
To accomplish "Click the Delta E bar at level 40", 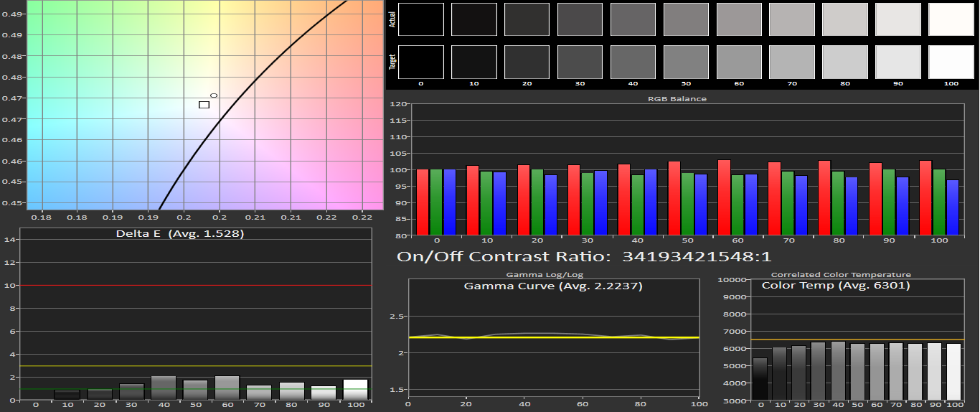I will pos(164,388).
